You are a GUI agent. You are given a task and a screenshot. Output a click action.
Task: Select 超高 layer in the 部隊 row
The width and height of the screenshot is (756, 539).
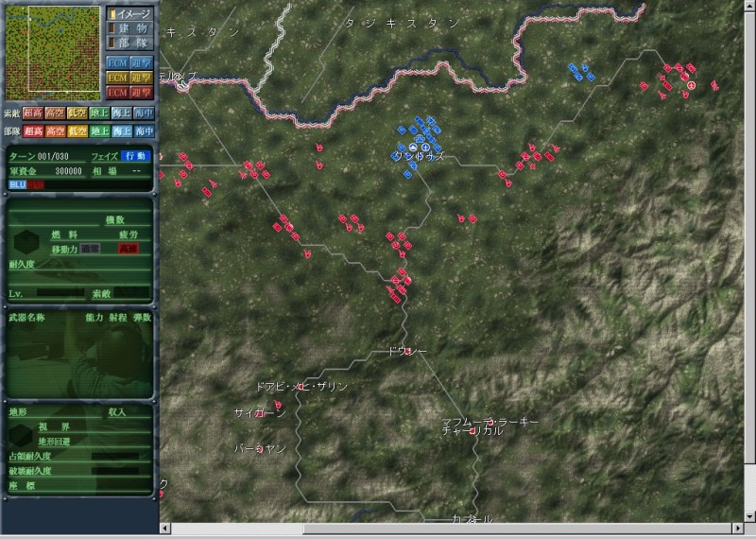tap(33, 130)
